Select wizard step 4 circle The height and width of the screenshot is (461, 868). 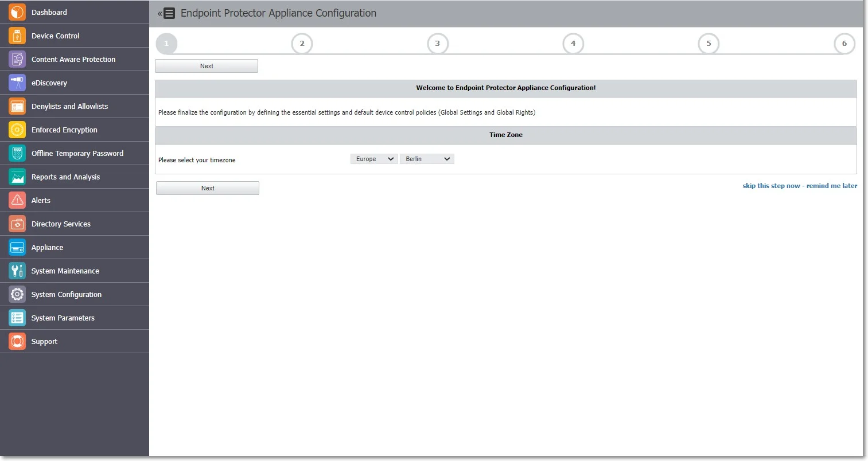pos(573,44)
